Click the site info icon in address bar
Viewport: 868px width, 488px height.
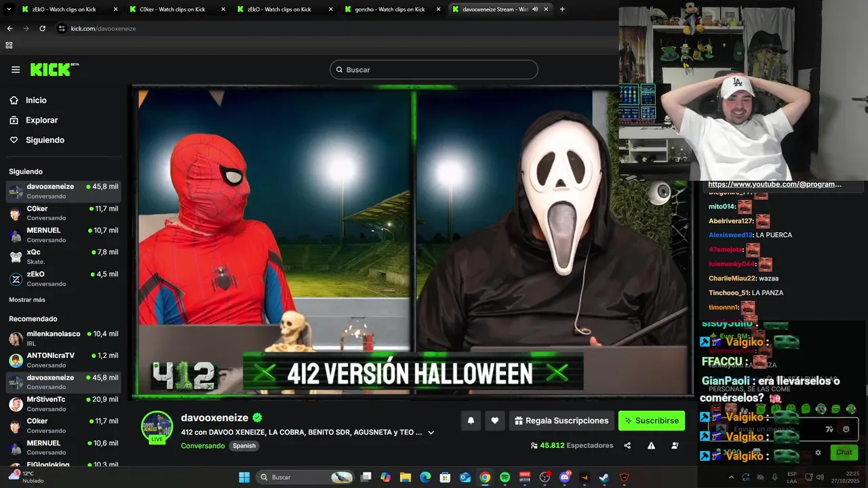point(62,28)
